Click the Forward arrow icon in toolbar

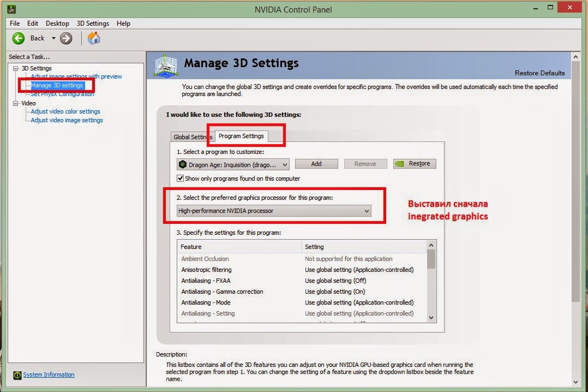[66, 38]
